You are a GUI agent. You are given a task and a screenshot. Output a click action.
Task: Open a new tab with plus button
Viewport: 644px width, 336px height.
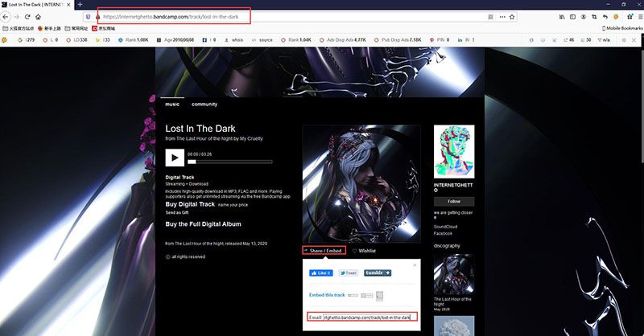[80, 5]
